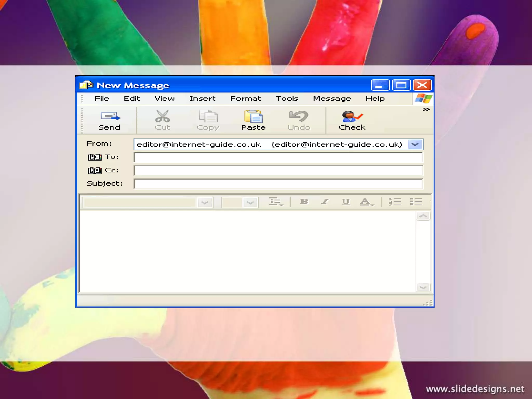
Task: Click the Check names icon
Action: [x=351, y=116]
